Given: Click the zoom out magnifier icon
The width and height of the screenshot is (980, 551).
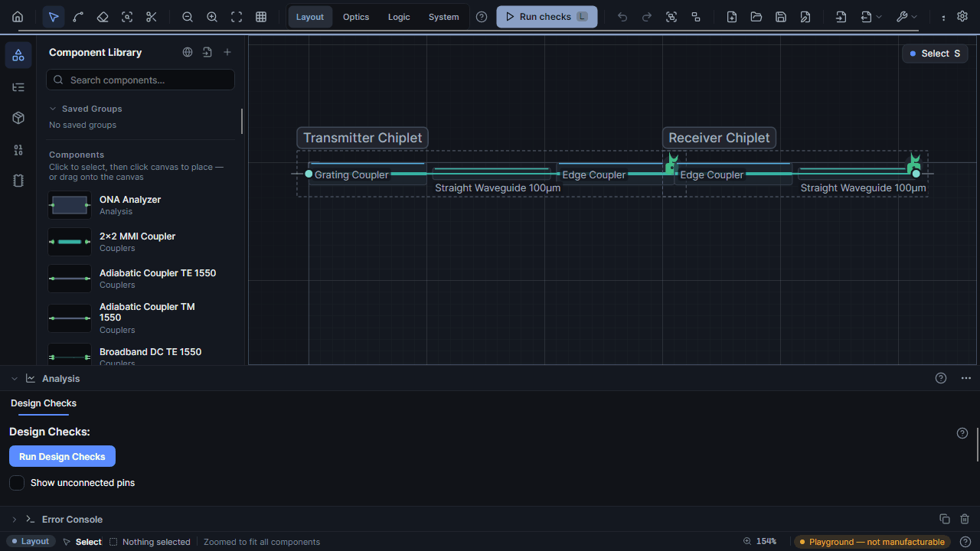Looking at the screenshot, I should (188, 17).
